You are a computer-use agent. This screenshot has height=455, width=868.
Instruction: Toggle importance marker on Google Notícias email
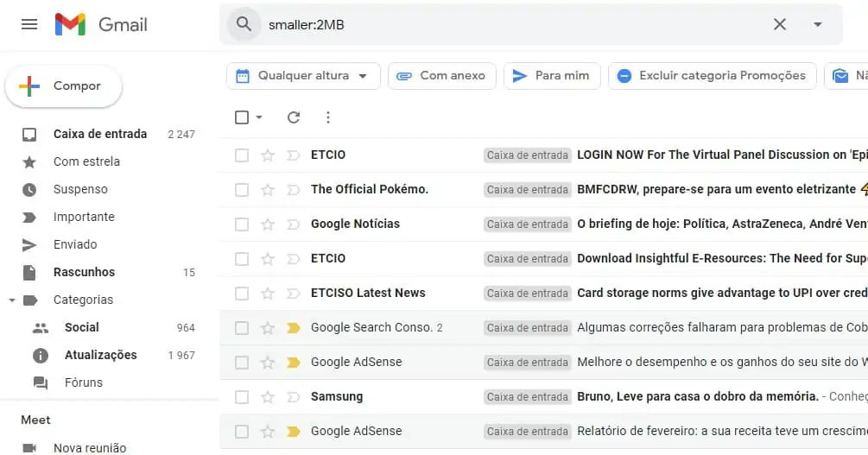click(294, 224)
